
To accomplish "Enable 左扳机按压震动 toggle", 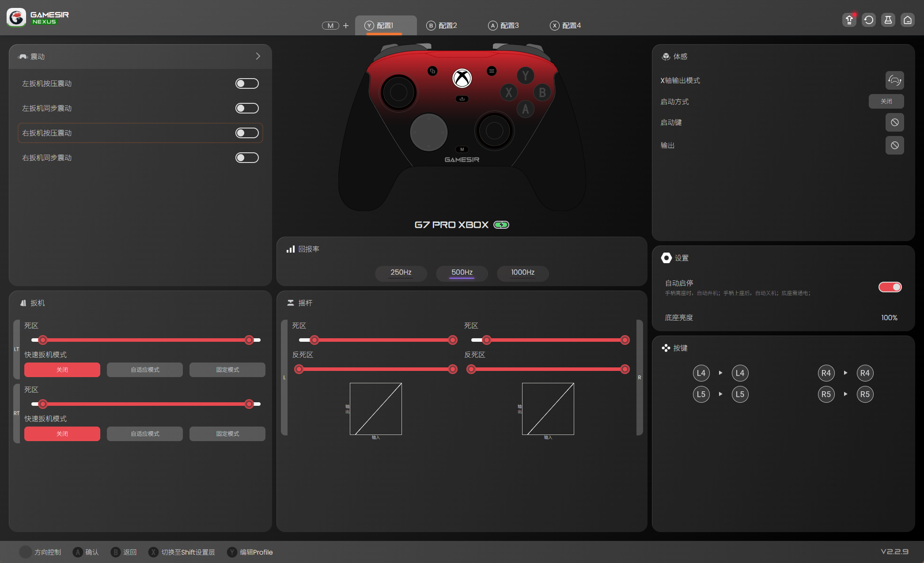I will (247, 83).
